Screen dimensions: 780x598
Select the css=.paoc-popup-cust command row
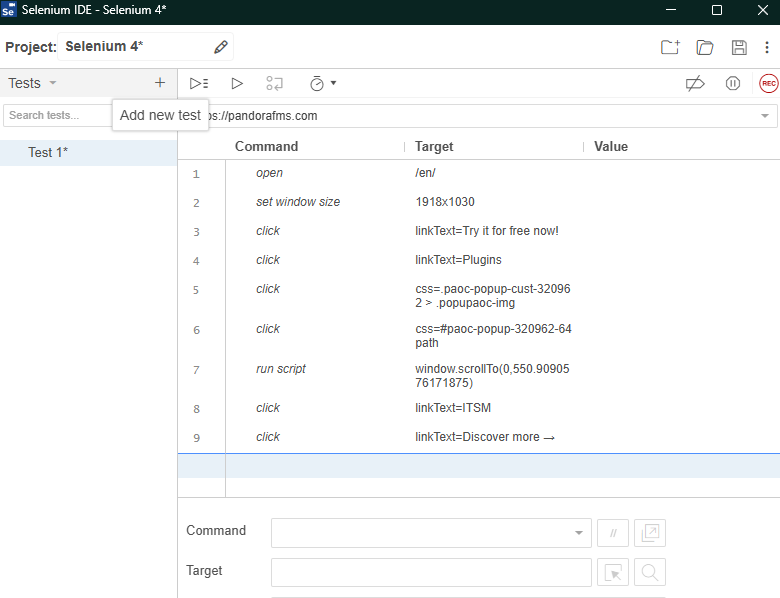(479, 296)
